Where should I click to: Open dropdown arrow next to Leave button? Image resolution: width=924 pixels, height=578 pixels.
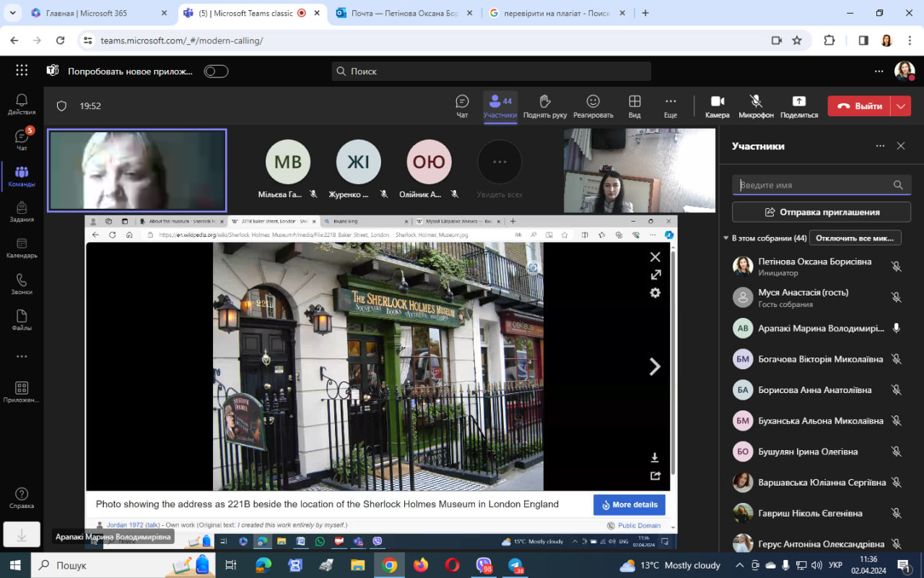click(x=901, y=106)
